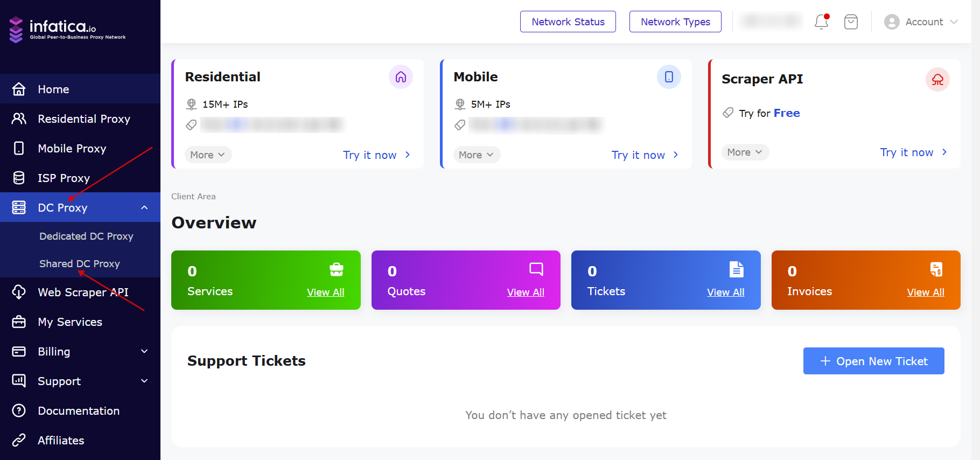Expand More under Residential card
The height and width of the screenshot is (460, 980).
(x=208, y=155)
